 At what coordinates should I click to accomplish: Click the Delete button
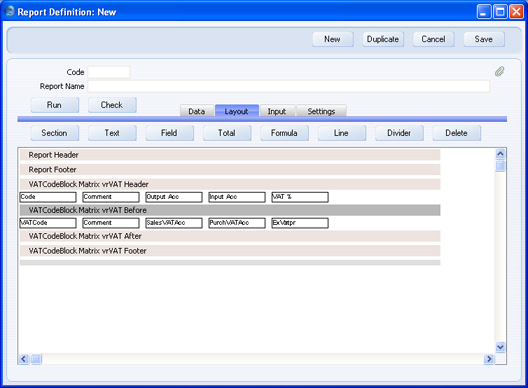(457, 133)
